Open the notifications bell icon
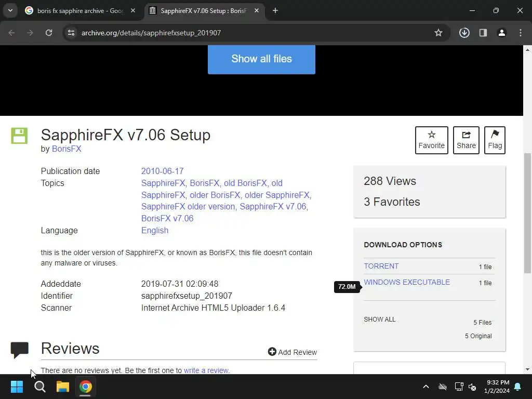 (x=518, y=387)
